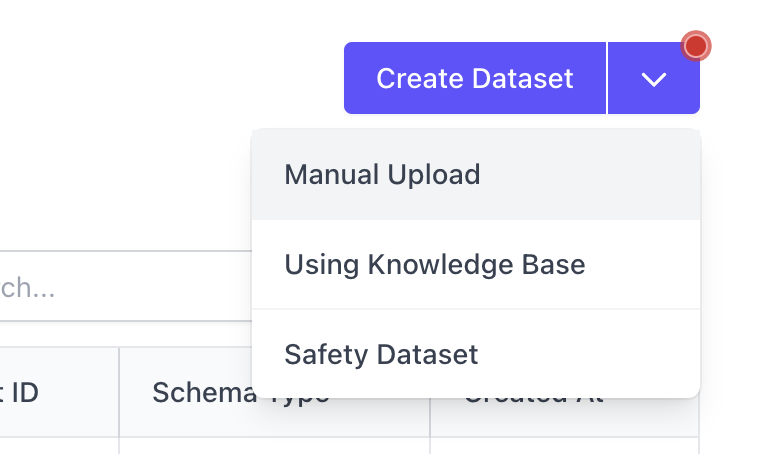Start dataset creation with the purple button

tap(475, 78)
